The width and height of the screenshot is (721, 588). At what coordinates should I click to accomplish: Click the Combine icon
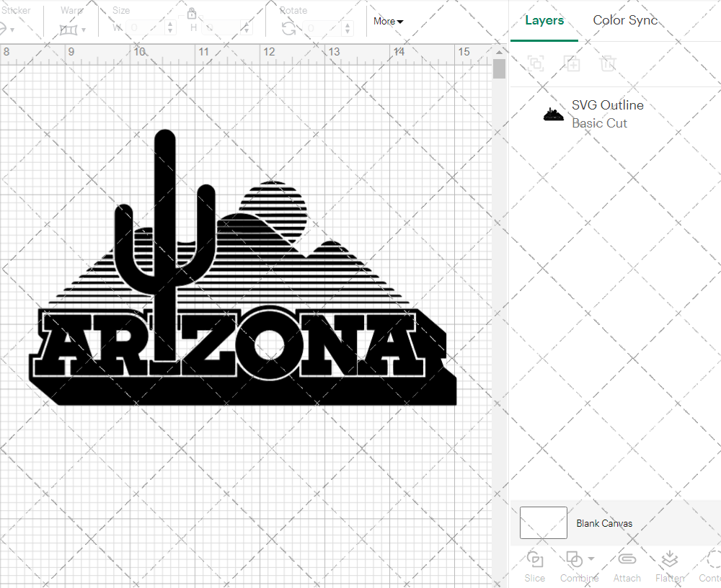point(575,561)
